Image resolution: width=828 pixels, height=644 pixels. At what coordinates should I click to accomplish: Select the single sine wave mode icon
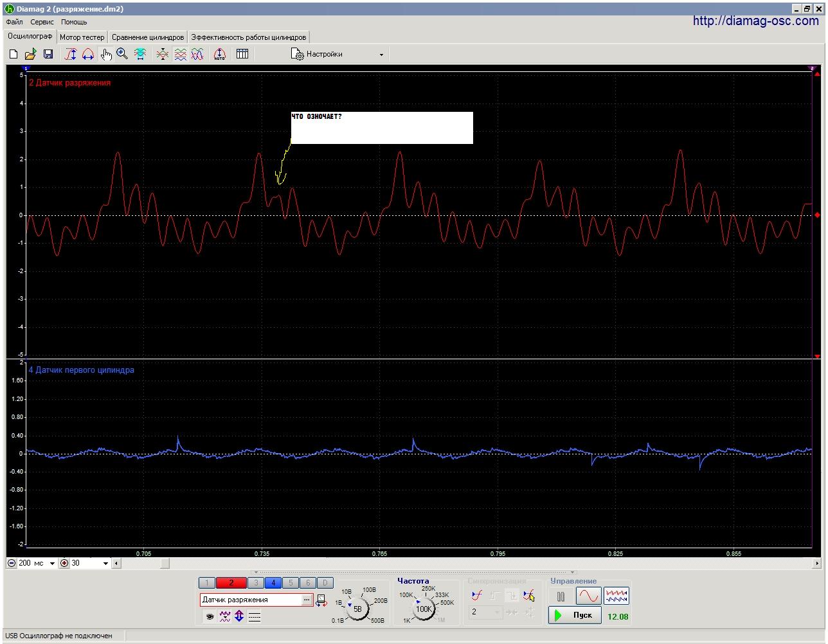click(x=588, y=596)
